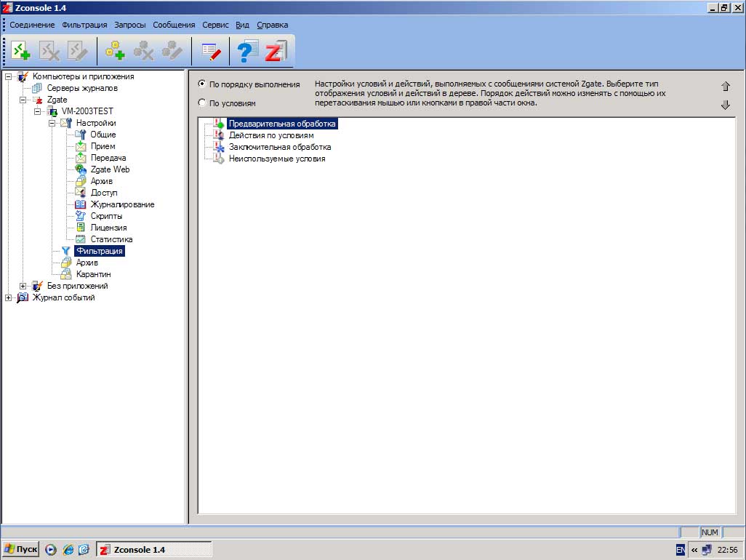Click the Лицензия tree icon
Screen dimensions: 746x560
(81, 228)
